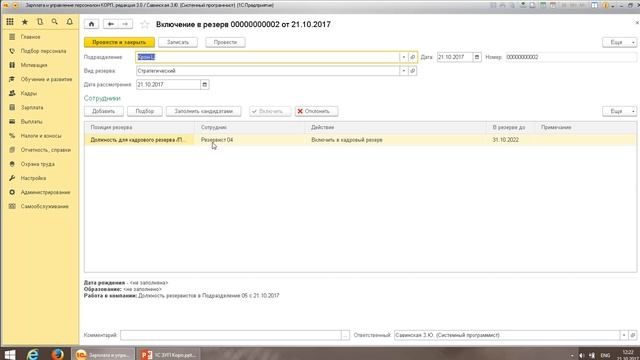
Task: Click the Добавить button
Action: coord(104,111)
